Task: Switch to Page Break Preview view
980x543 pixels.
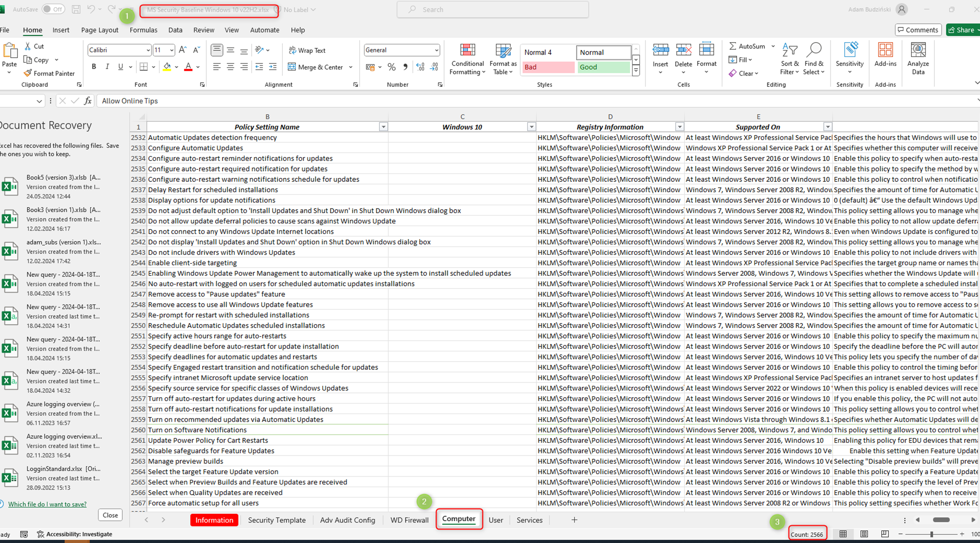Action: point(885,534)
